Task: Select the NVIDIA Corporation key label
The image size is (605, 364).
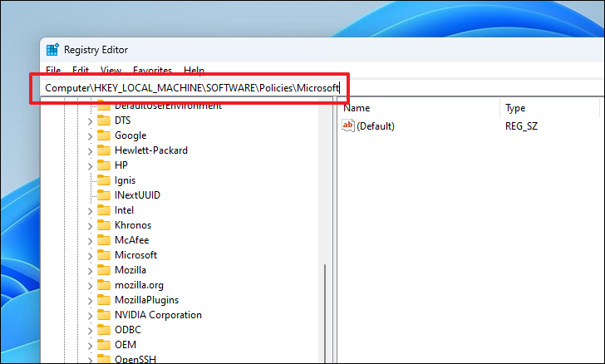Action: (158, 315)
